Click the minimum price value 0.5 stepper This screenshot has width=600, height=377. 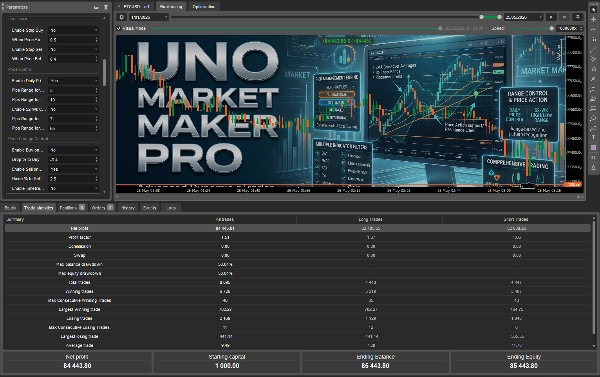(x=96, y=40)
